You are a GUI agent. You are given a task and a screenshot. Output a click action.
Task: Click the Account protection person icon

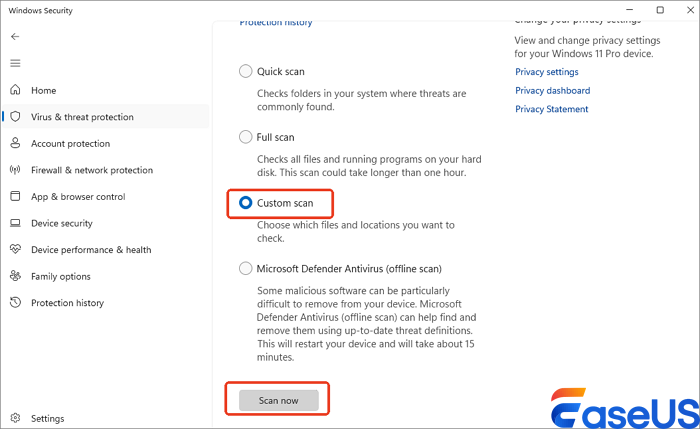tap(15, 143)
